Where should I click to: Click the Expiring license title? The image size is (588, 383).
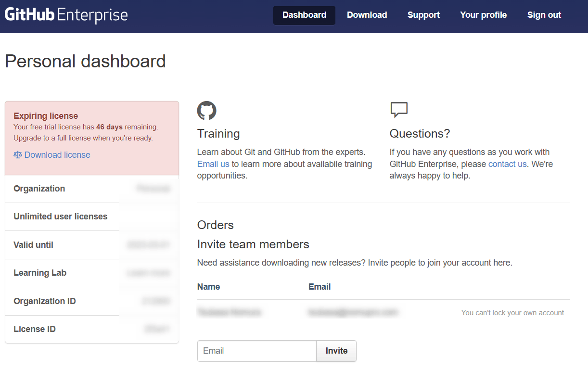click(x=46, y=116)
